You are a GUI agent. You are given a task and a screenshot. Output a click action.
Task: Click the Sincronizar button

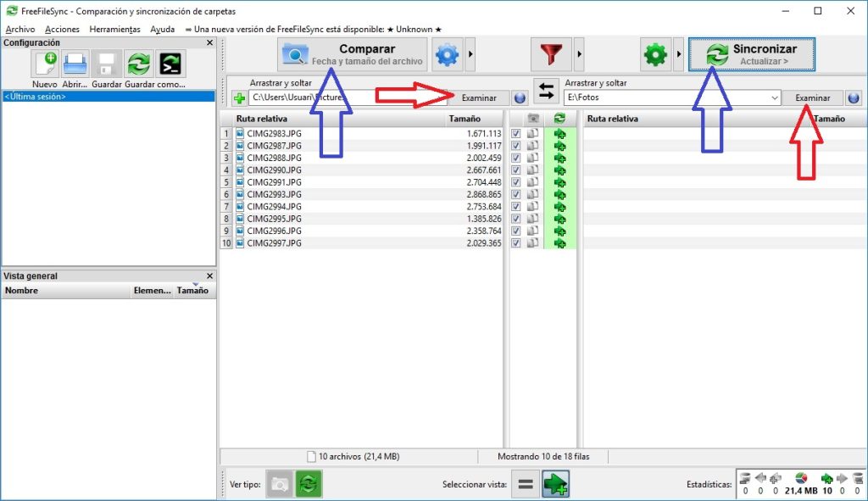752,54
